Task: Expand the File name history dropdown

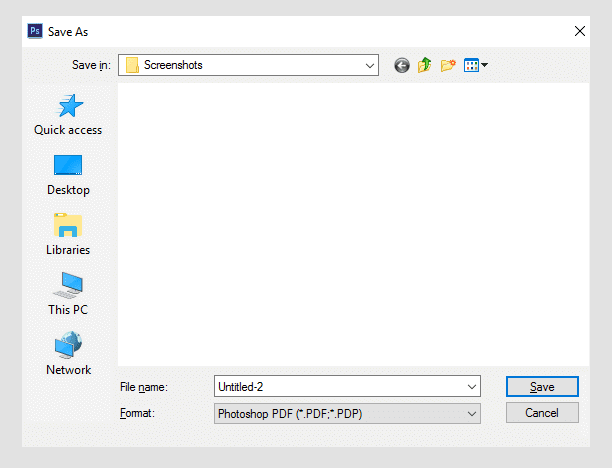Action: point(472,387)
